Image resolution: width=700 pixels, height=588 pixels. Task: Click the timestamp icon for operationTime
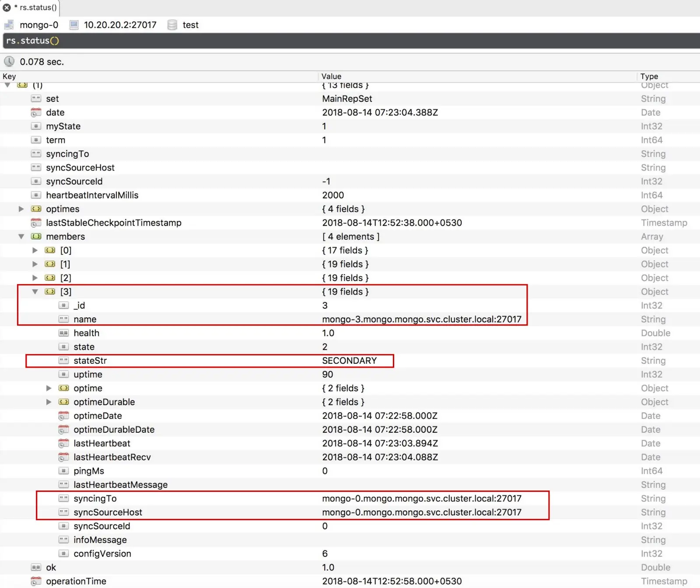pyautogui.click(x=36, y=581)
